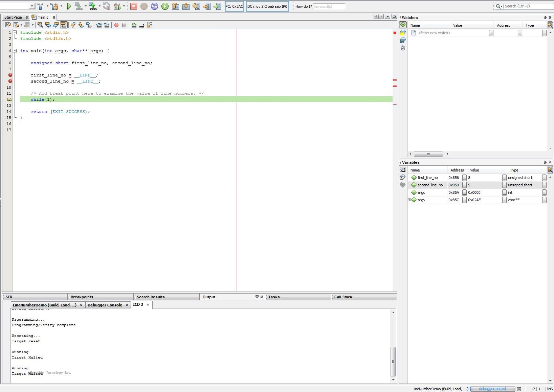This screenshot has height=392, width=554.
Task: Toggle breakpoint on first_line_no assignment line
Action: (x=9, y=75)
